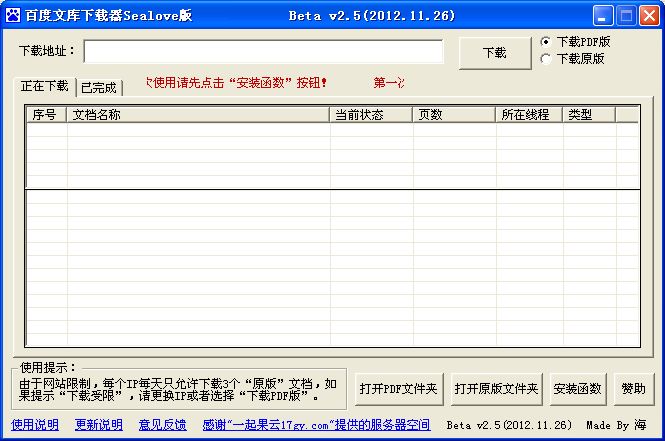The image size is (665, 441).
Task: Open the 更新说明 link
Action: pos(99,425)
